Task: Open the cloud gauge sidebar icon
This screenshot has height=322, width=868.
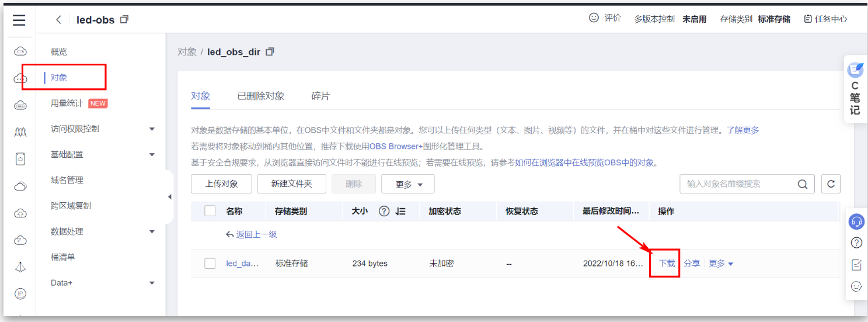Action: coord(20,240)
